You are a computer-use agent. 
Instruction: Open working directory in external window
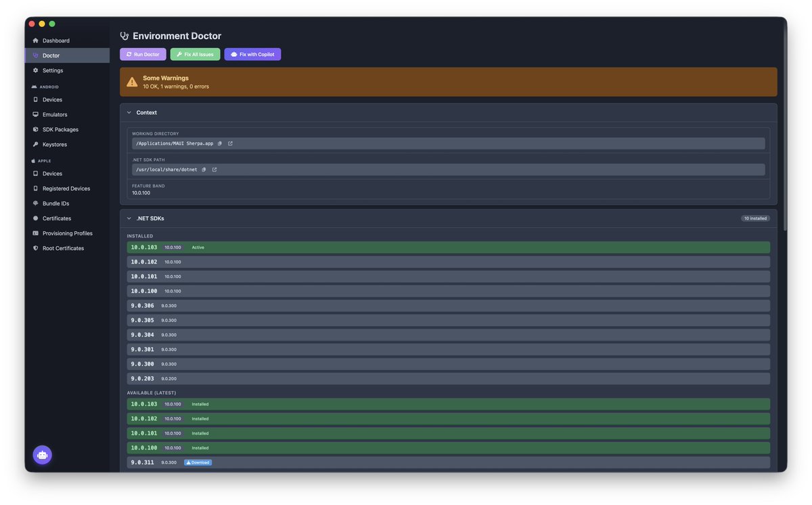coord(230,143)
